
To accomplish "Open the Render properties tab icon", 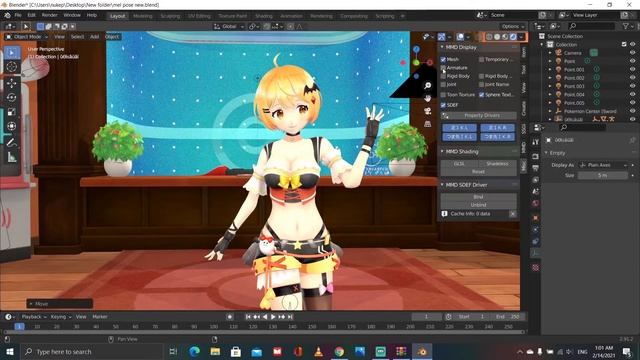I will coord(536,156).
